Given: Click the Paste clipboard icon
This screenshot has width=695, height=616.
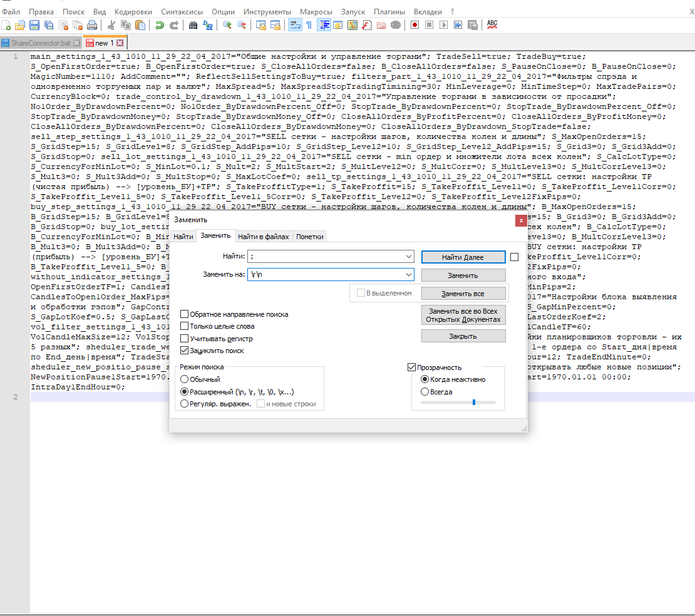Looking at the screenshot, I should click(x=140, y=25).
